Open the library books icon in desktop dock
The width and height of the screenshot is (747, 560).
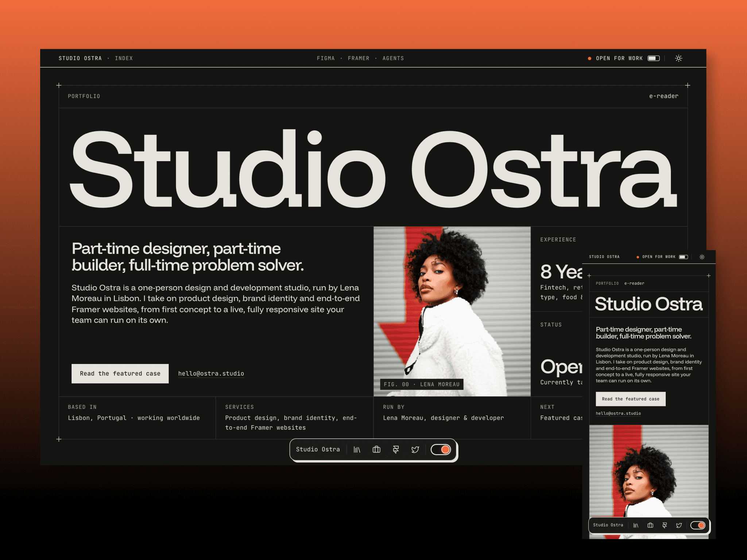pyautogui.click(x=357, y=450)
